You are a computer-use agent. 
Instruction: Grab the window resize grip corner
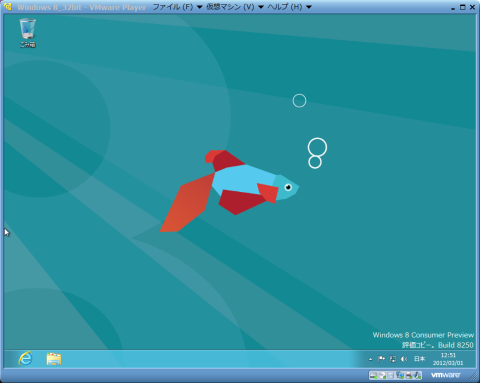pyautogui.click(x=473, y=377)
